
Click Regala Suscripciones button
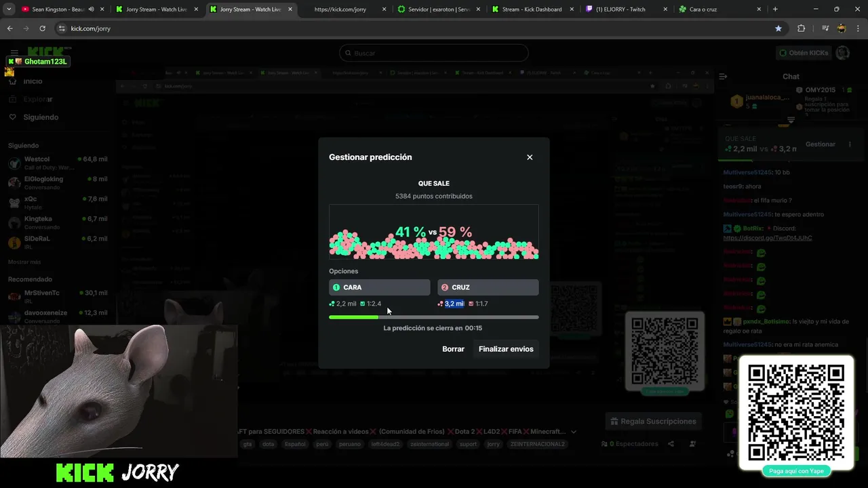pos(653,422)
